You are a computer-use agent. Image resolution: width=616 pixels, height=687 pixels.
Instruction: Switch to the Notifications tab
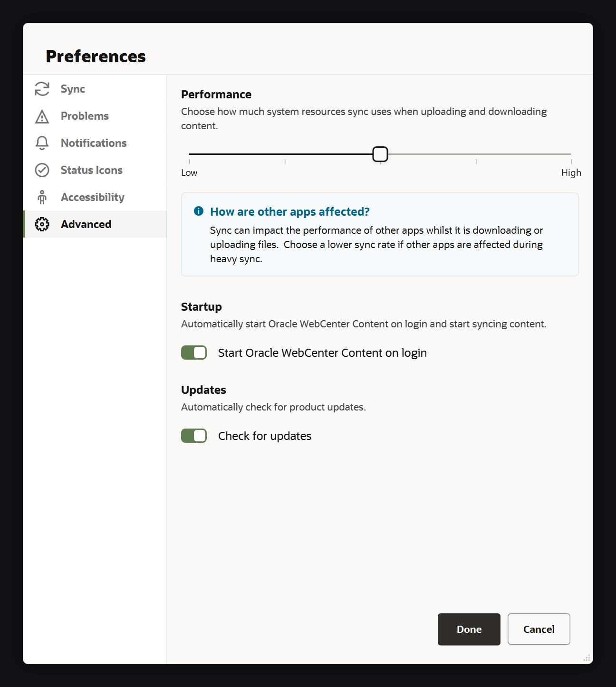tap(95, 143)
